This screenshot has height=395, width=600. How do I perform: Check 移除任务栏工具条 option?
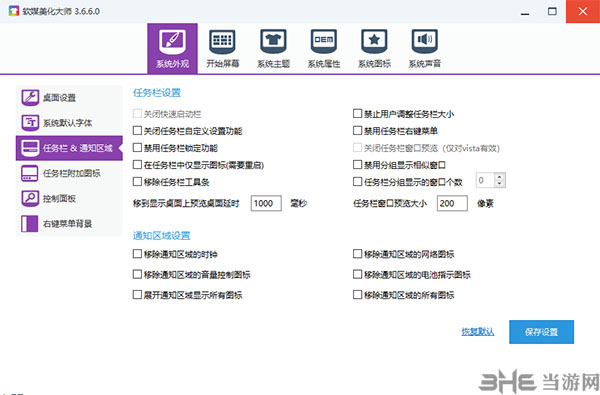pos(137,181)
